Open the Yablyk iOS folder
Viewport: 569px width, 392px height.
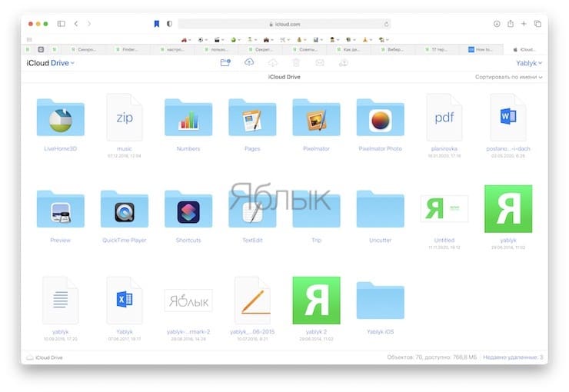point(381,301)
